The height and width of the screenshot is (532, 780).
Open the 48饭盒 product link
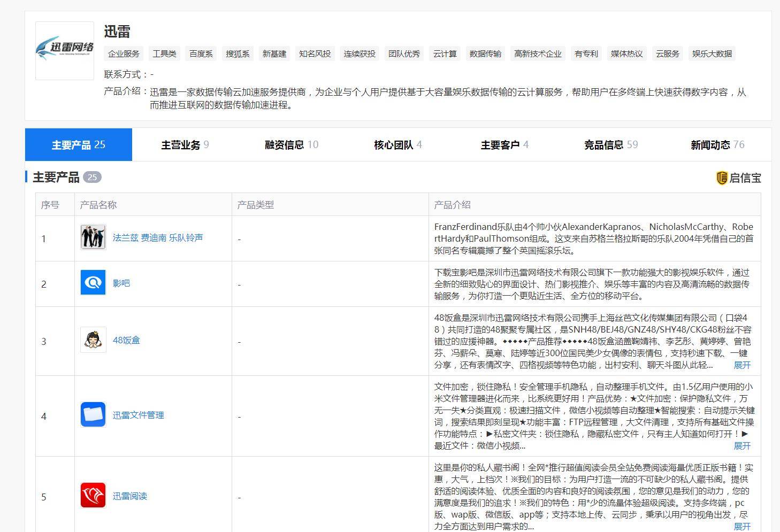tap(126, 340)
